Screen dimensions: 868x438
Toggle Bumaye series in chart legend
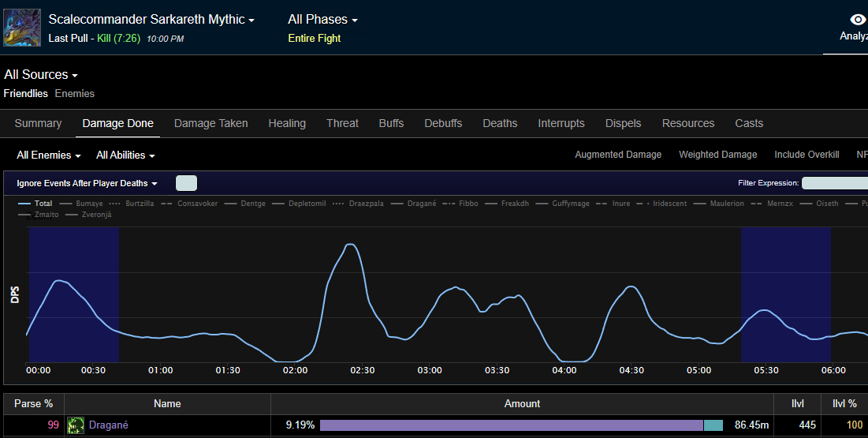81,204
